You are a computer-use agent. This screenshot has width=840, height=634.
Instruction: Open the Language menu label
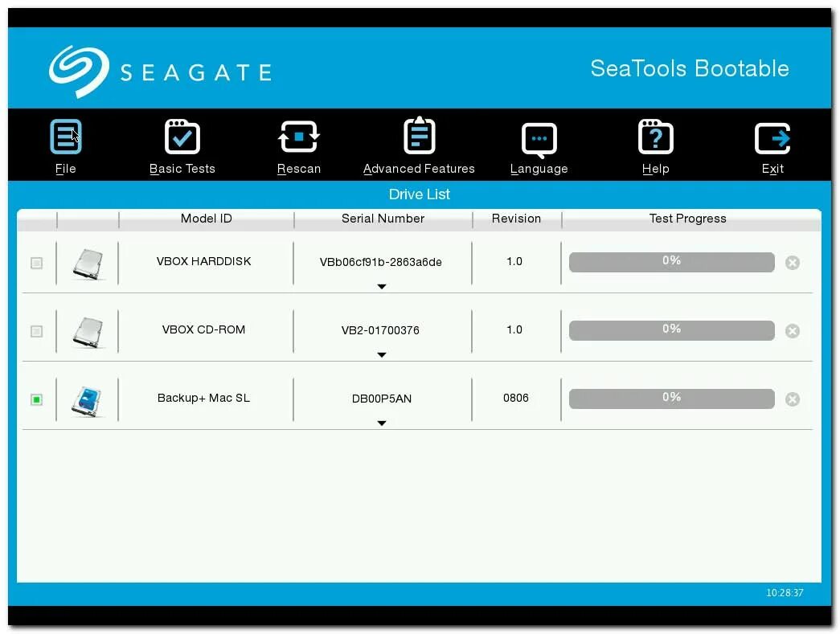pos(539,170)
